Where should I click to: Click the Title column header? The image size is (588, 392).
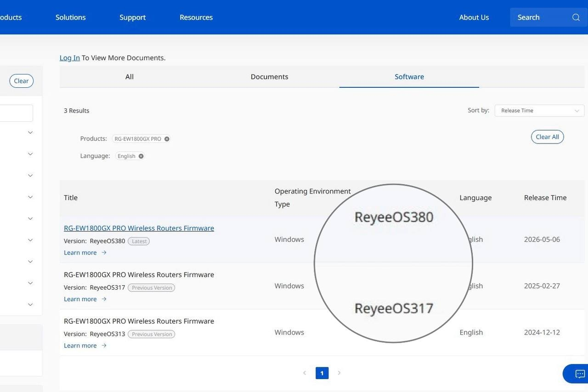(x=71, y=198)
